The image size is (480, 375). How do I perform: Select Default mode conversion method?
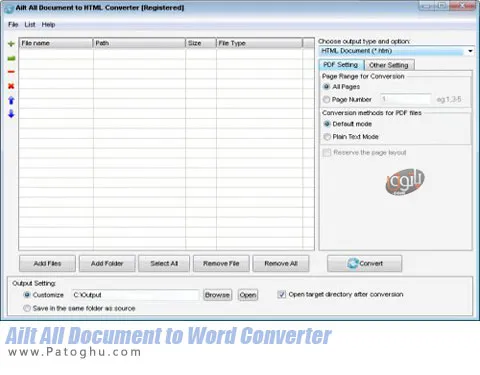[x=327, y=124]
